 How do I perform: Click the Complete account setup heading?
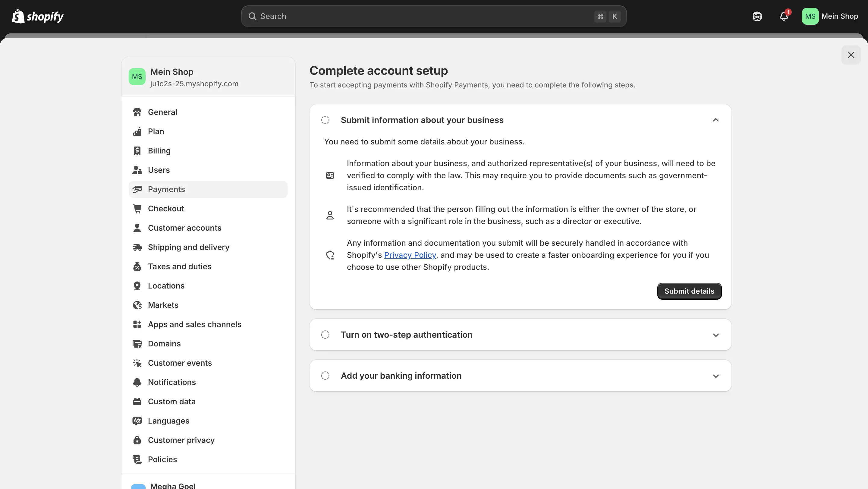[x=379, y=71]
